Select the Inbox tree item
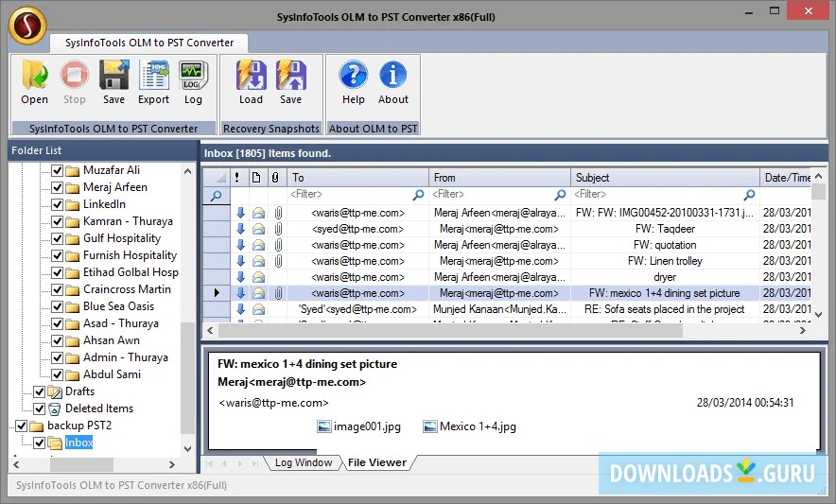Image resolution: width=836 pixels, height=504 pixels. (78, 443)
